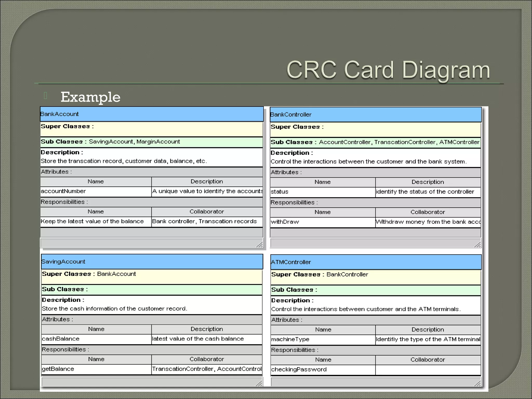Click BankAccount's Sub Classes row
The height and width of the screenshot is (399, 532).
pos(152,142)
